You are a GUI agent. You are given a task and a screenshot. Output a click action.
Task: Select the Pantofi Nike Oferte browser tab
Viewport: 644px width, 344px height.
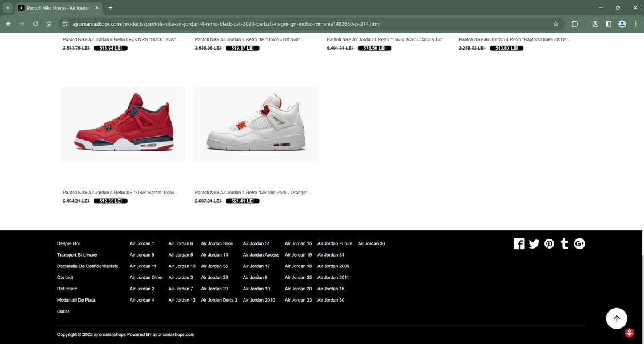(58, 8)
